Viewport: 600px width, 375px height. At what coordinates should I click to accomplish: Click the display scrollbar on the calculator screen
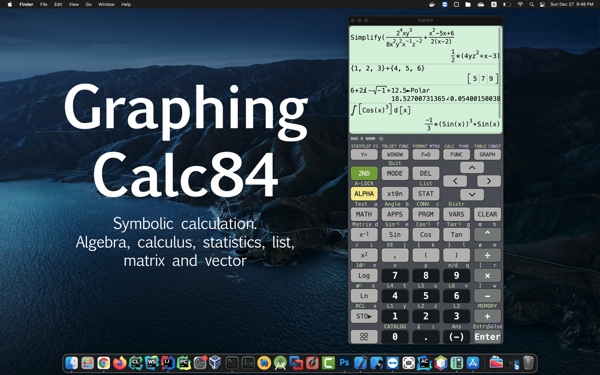[x=500, y=73]
